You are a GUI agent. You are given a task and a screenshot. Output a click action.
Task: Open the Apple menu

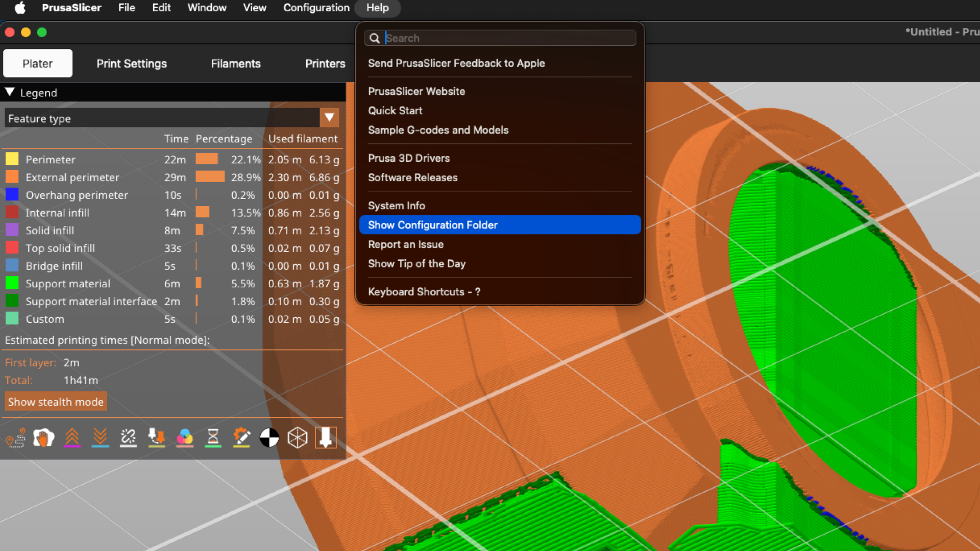click(20, 8)
